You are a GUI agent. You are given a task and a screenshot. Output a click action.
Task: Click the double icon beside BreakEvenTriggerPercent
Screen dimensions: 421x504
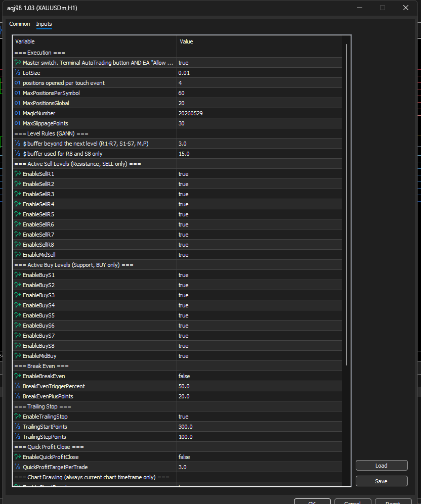click(x=17, y=386)
